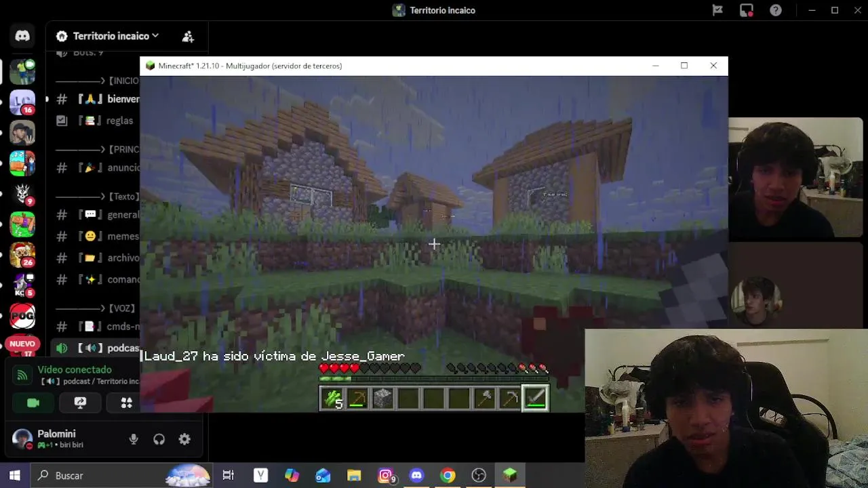
Task: Click the top-right webcam video tile
Action: [795, 178]
